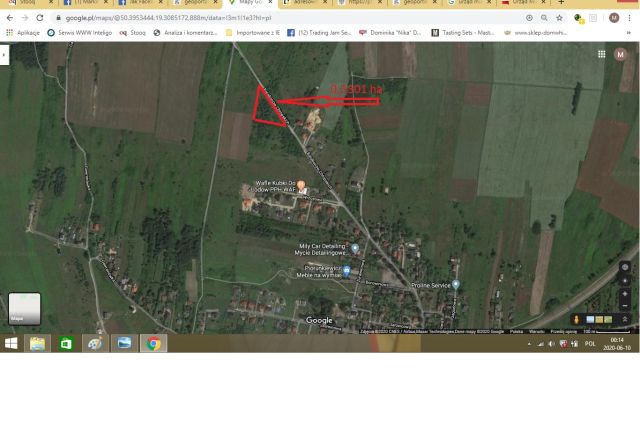Go back to the previous page

coord(10,18)
